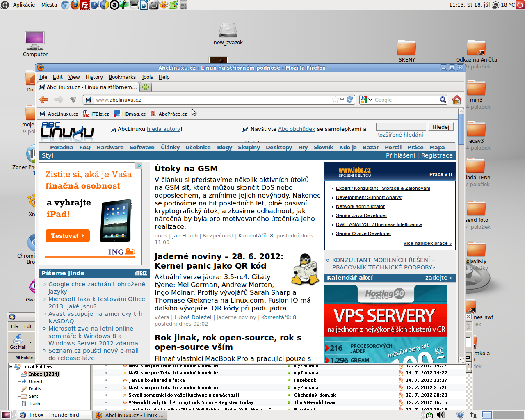This screenshot has height=420, width=525.
Task: Click the new mail notification tray icon
Action: (429, 415)
